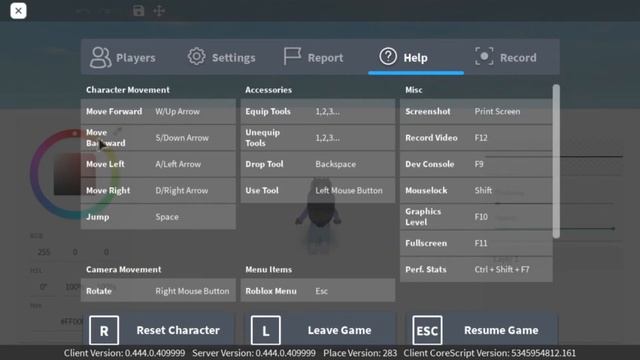The image size is (640, 360).
Task: Click the Perf. Stats row
Action: point(476,269)
